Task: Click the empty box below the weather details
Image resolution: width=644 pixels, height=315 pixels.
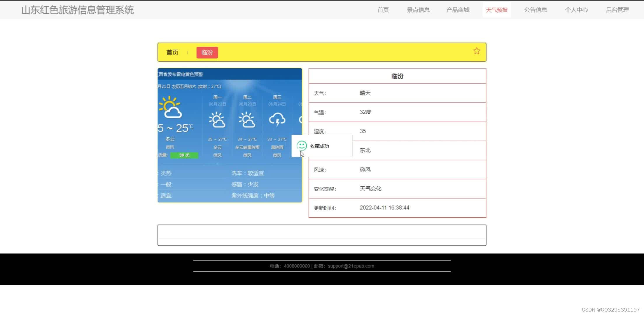Action: click(x=322, y=235)
